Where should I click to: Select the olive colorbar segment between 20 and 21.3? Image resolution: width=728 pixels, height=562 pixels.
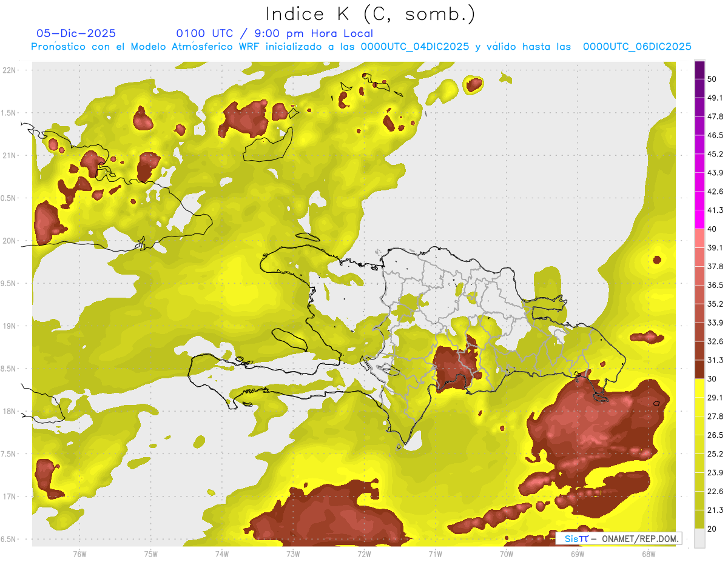(x=699, y=519)
